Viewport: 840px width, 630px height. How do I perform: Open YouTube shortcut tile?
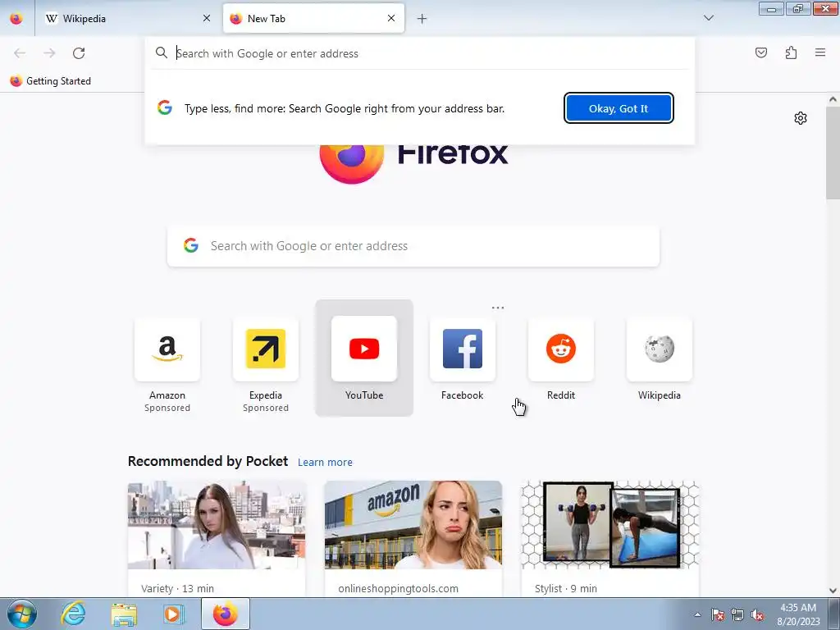coord(364,358)
